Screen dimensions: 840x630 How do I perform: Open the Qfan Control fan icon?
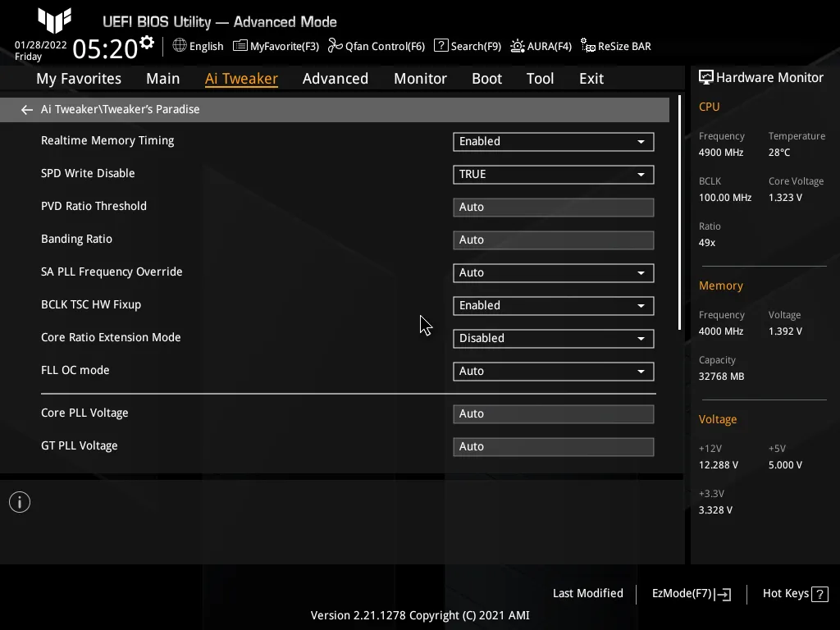tap(336, 46)
